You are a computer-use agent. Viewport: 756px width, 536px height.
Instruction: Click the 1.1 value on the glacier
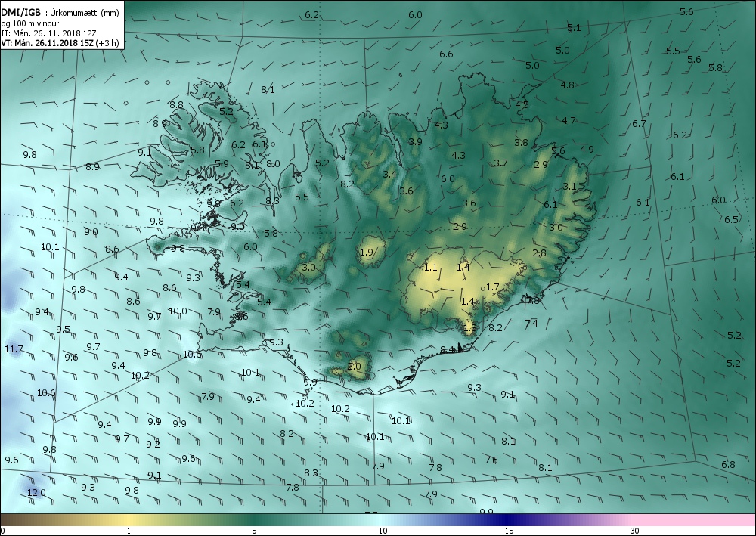(x=431, y=267)
